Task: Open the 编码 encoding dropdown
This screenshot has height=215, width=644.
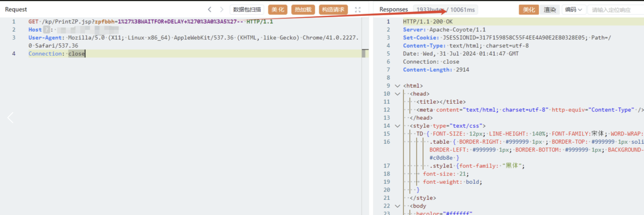Action: 573,10
